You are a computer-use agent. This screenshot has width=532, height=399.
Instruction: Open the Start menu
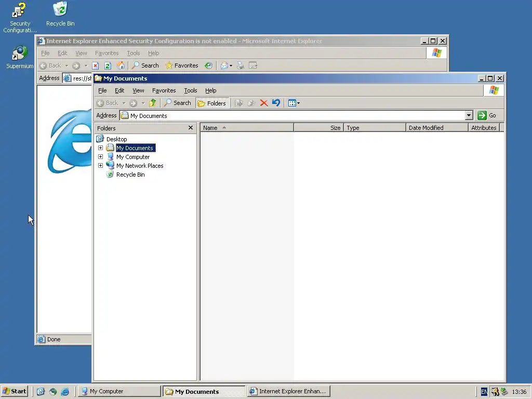[15, 391]
